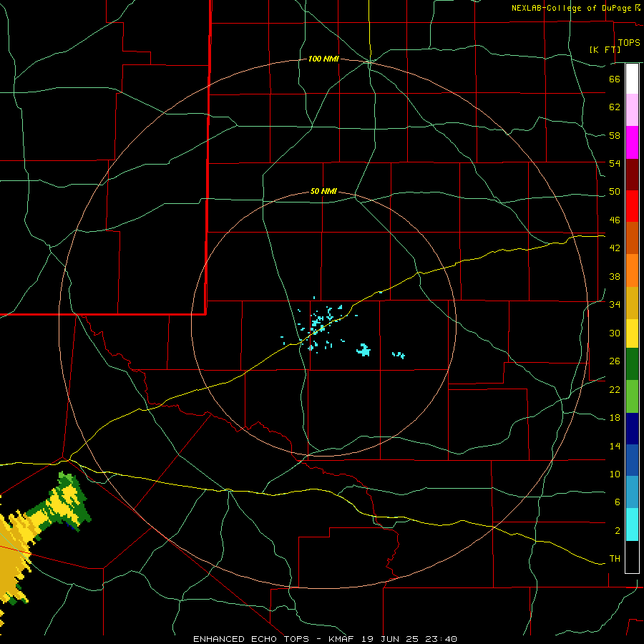The image size is (644, 644).
Task: Select the '22' scale label
Action: 615,389
